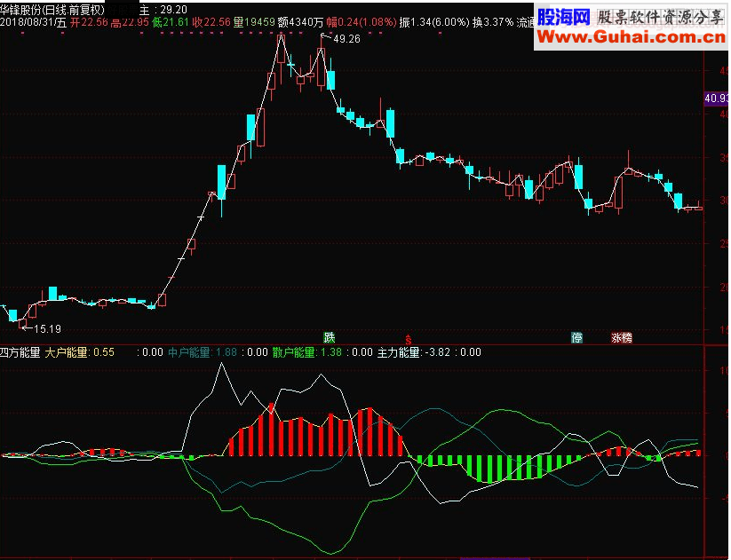Viewport: 731px width, 560px height.
Task: Click the green 跌 event marker
Action: pos(330,337)
